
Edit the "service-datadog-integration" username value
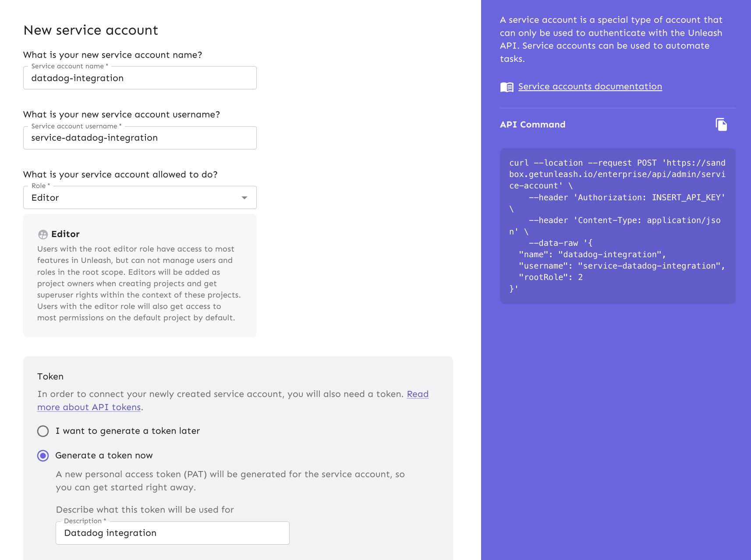[x=139, y=138]
